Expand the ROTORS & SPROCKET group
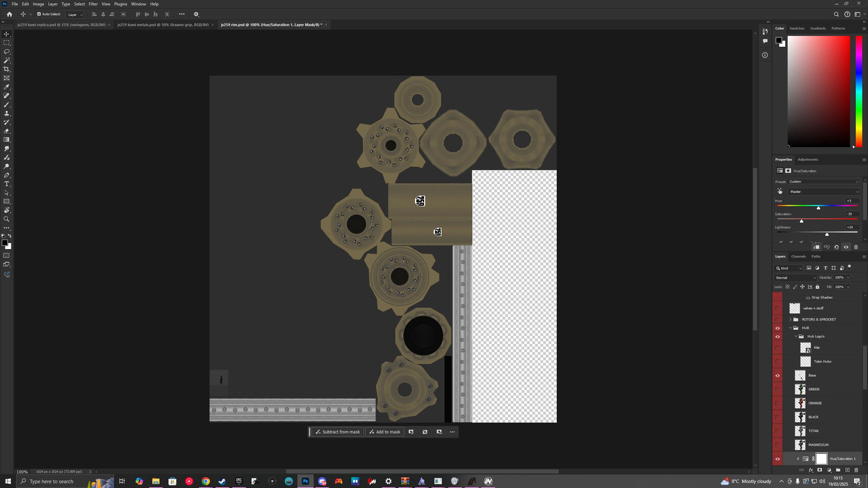868x488 pixels. (x=791, y=319)
